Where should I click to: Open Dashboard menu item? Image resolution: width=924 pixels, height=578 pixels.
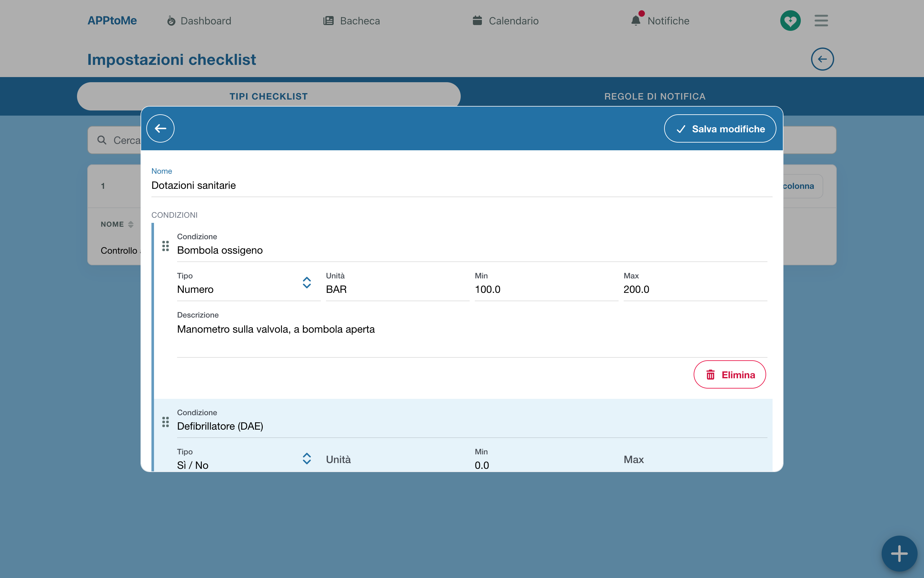pyautogui.click(x=199, y=21)
